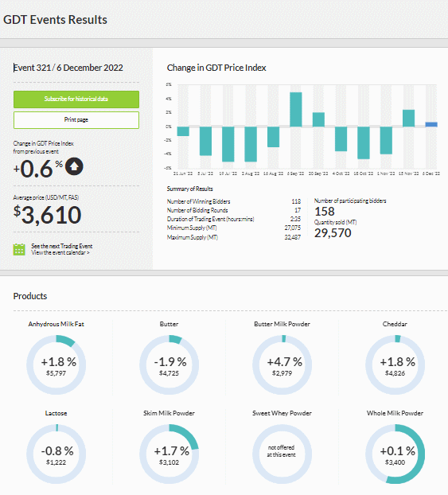Select the Anhydrous Milk Fat donut chart
Image resolution: width=448 pixels, height=495 pixels.
pyautogui.click(x=56, y=365)
